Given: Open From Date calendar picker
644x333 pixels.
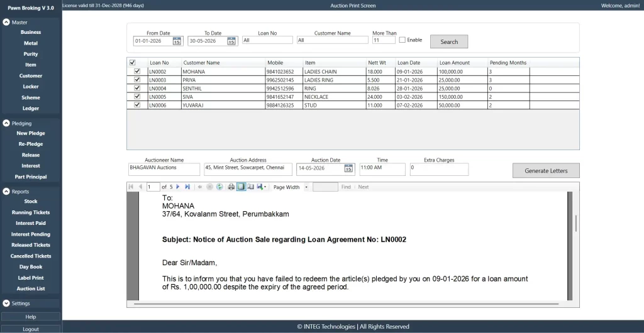Looking at the screenshot, I should coord(177,41).
